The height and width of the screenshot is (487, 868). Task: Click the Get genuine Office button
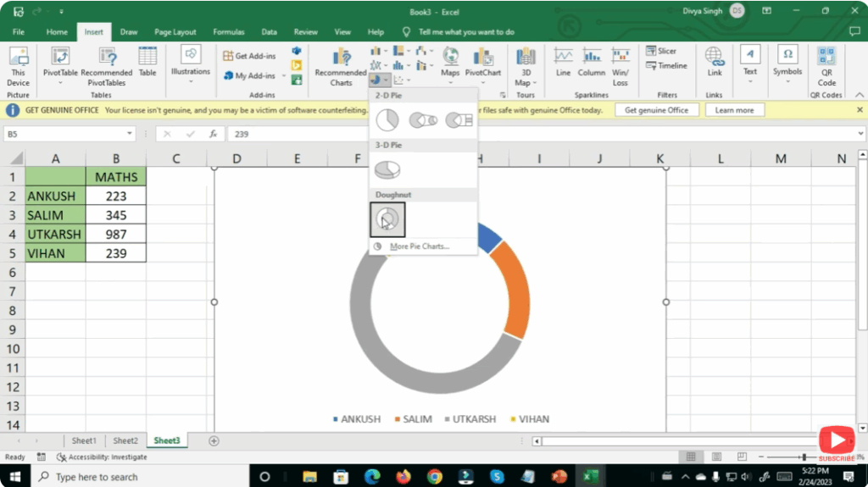click(x=656, y=110)
